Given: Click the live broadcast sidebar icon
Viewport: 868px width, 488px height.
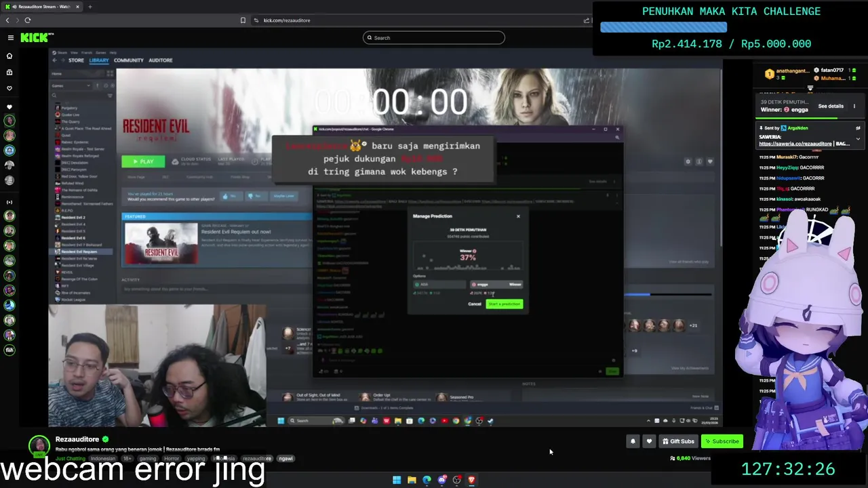Looking at the screenshot, I should point(9,202).
